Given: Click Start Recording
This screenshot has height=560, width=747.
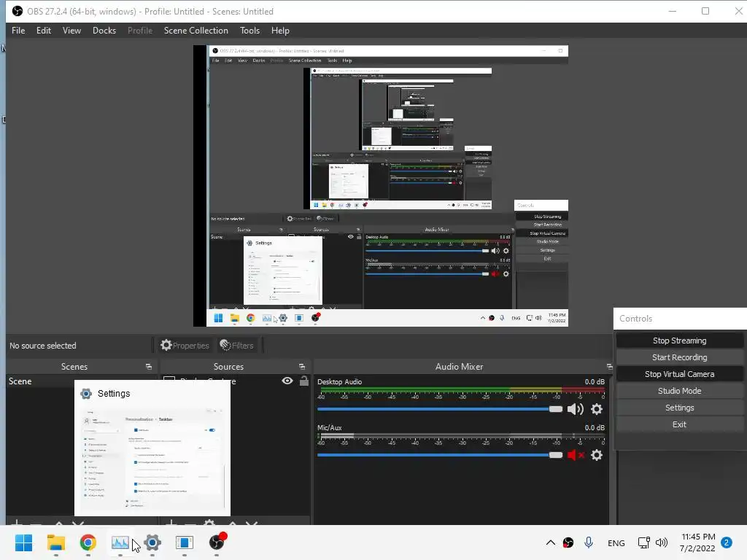Looking at the screenshot, I should pos(679,357).
